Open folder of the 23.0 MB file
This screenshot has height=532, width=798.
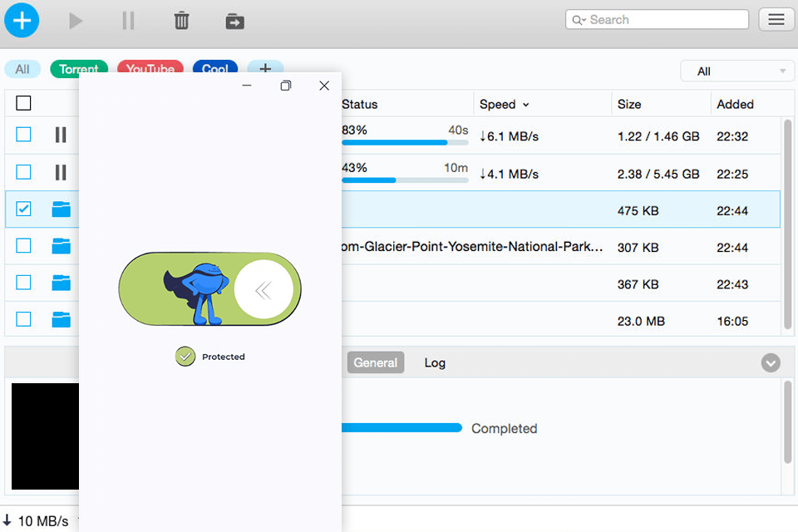[61, 319]
